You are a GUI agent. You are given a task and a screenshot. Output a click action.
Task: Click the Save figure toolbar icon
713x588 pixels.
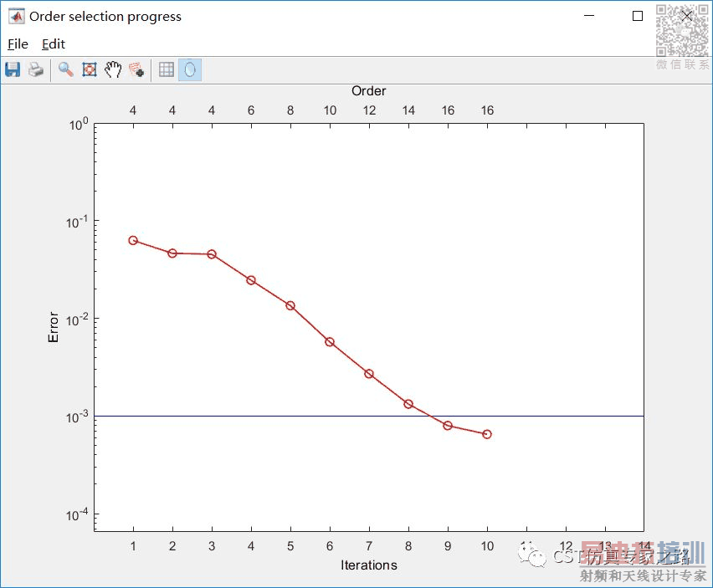coord(13,69)
